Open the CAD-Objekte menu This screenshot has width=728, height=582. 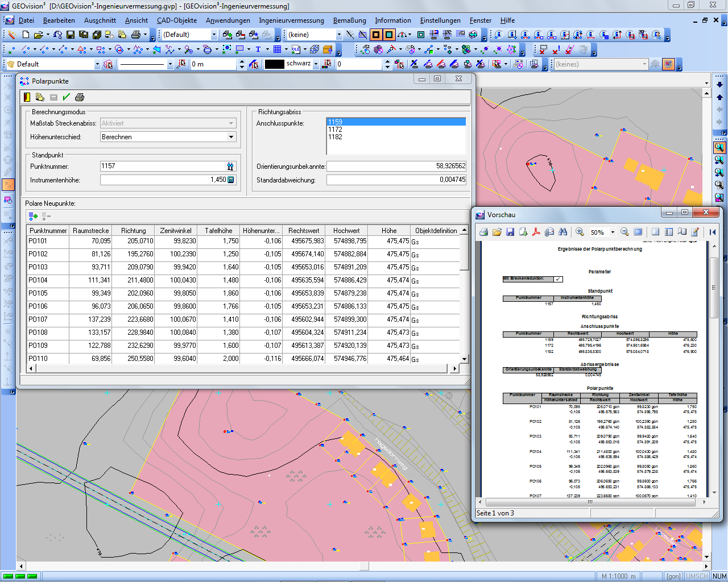point(177,20)
